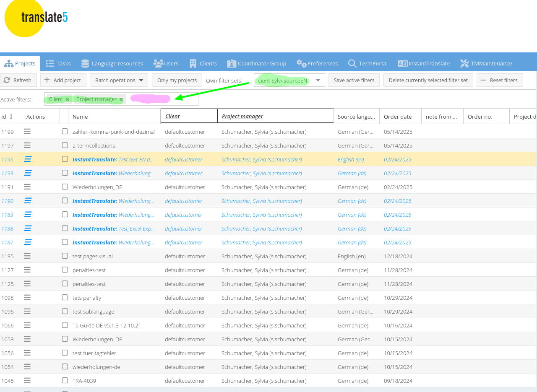Open Own filter sets combo box

(x=318, y=80)
